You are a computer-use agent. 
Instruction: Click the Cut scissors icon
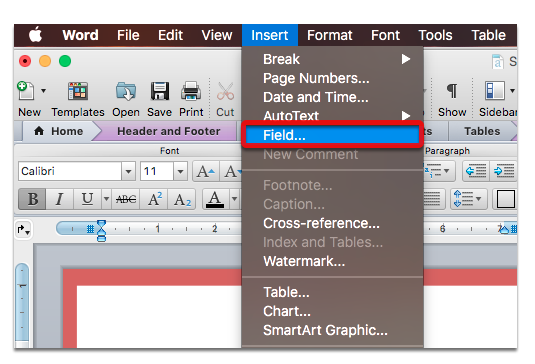click(226, 91)
